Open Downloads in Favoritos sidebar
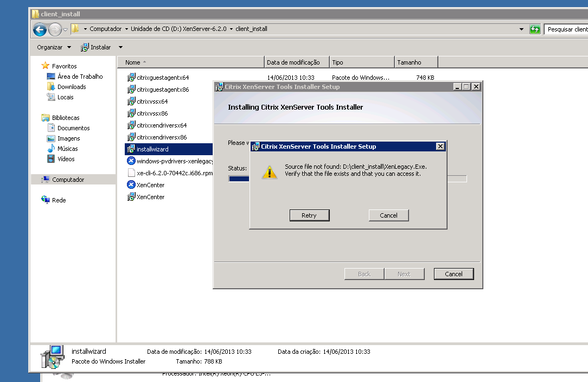This screenshot has height=382, width=588. 72,87
